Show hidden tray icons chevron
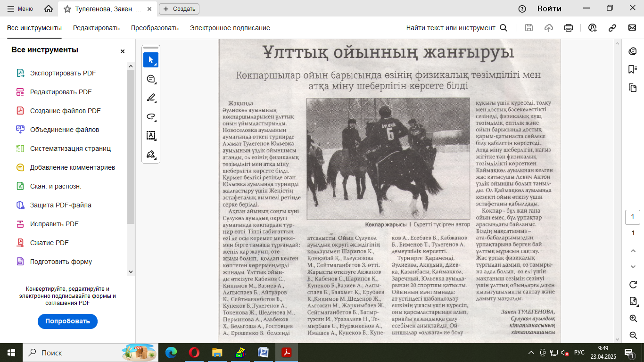 531,353
